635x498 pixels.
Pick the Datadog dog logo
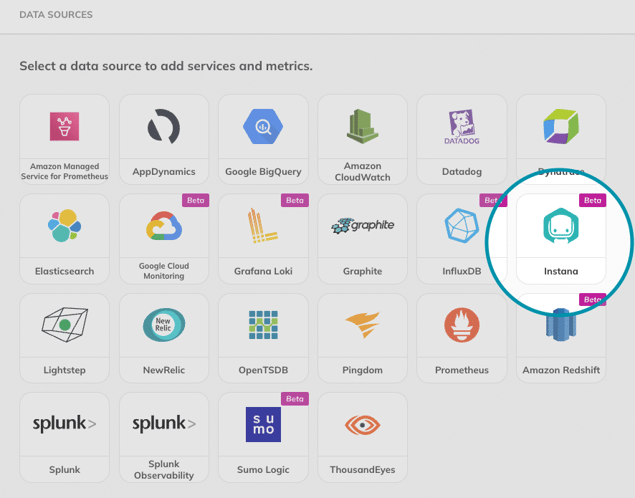(462, 127)
